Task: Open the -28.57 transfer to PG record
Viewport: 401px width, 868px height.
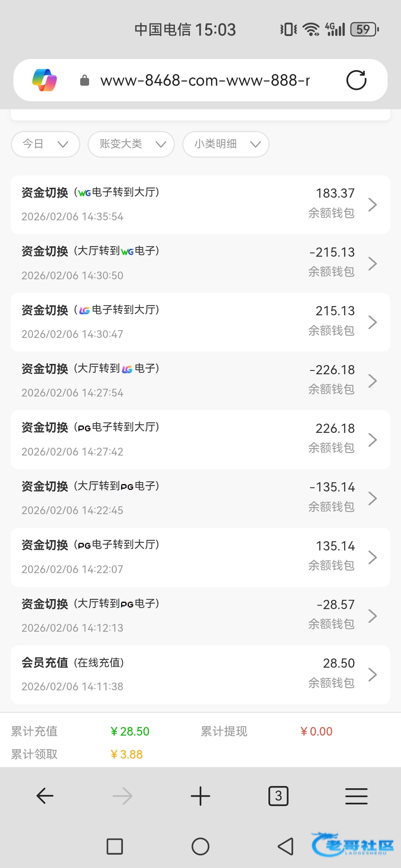Action: pyautogui.click(x=200, y=616)
